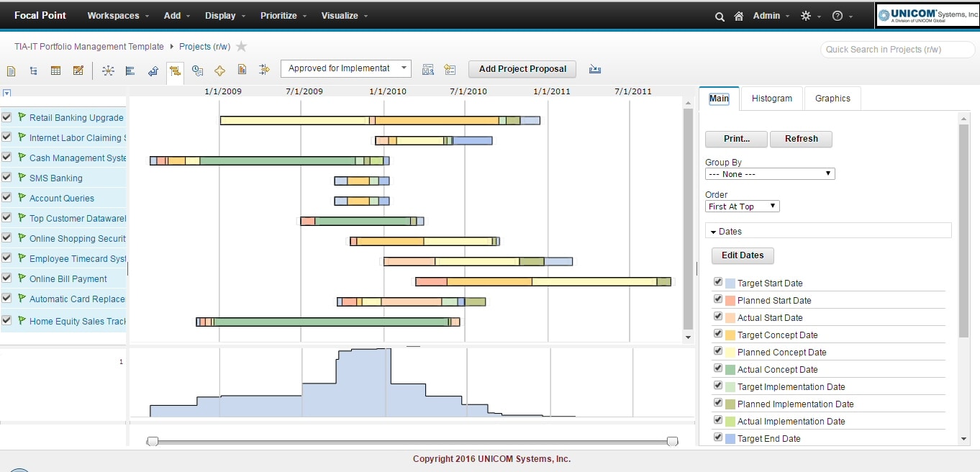
Task: Open the Visualize menu
Action: [345, 16]
